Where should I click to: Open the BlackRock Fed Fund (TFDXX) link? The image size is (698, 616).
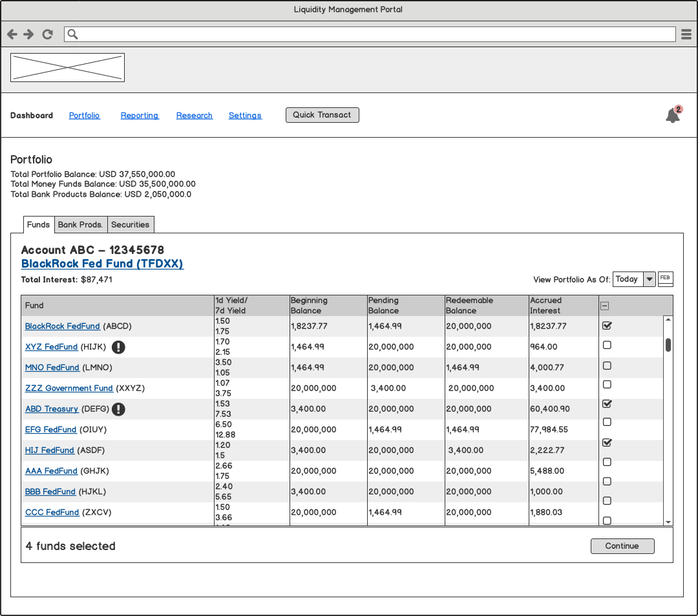(102, 264)
